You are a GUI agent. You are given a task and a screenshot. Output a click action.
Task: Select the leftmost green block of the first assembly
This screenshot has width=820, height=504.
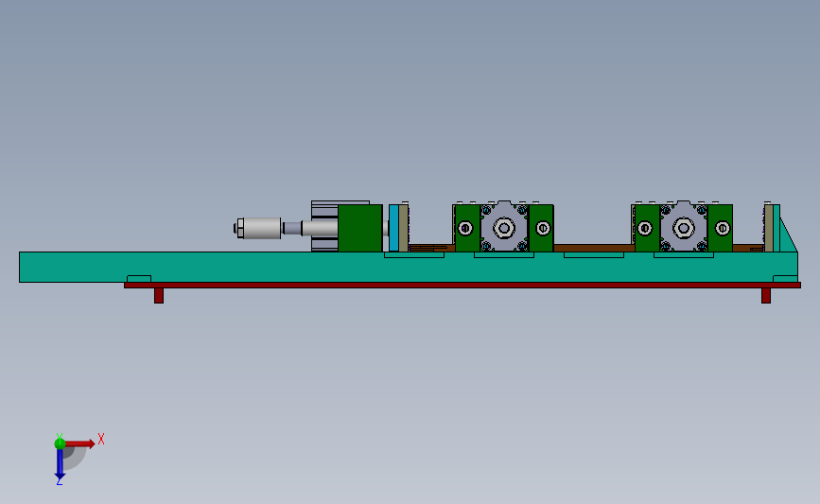pyautogui.click(x=467, y=228)
